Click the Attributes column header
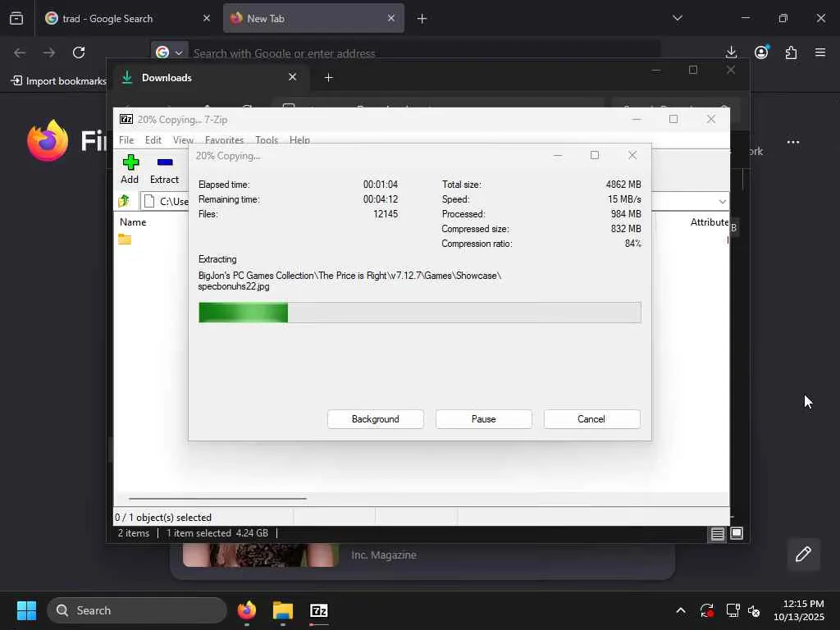The width and height of the screenshot is (840, 630). click(710, 221)
